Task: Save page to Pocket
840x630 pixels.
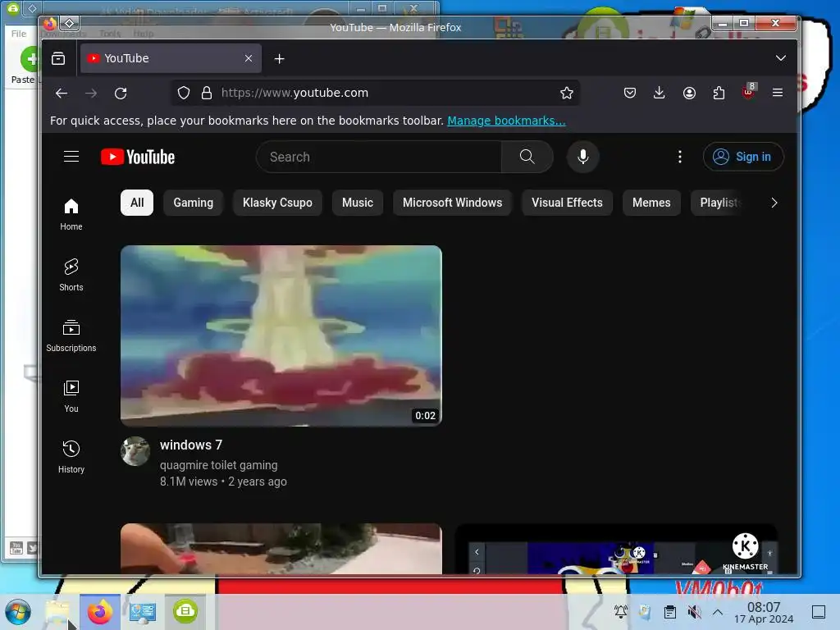Action: pyautogui.click(x=630, y=94)
